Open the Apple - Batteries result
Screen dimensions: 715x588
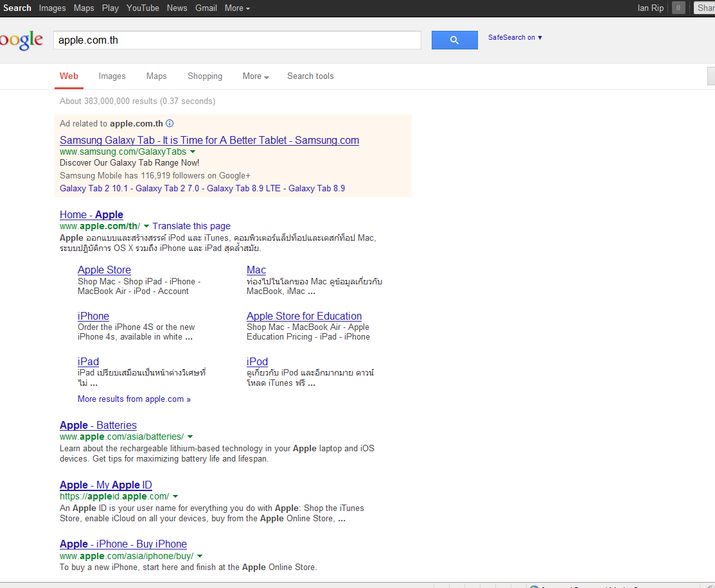point(98,426)
